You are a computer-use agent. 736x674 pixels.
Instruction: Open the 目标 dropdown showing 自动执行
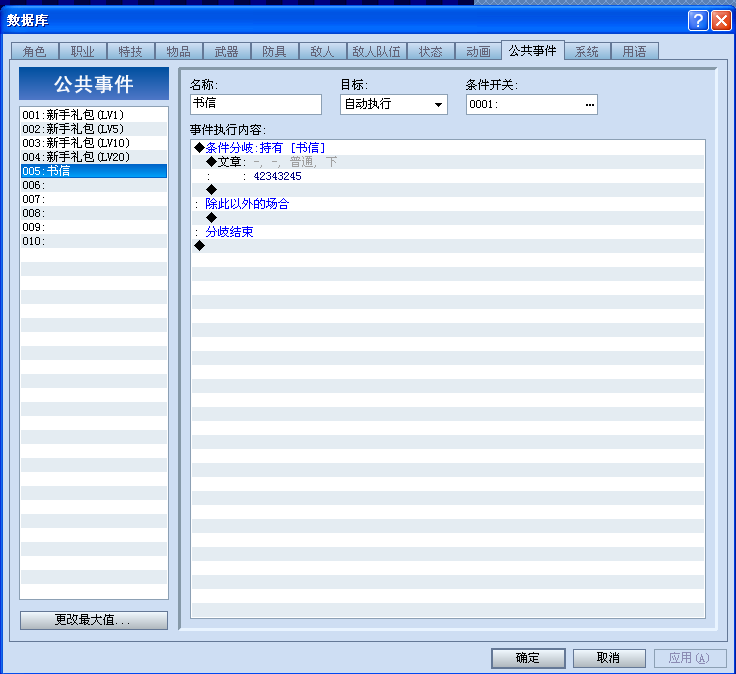(394, 104)
